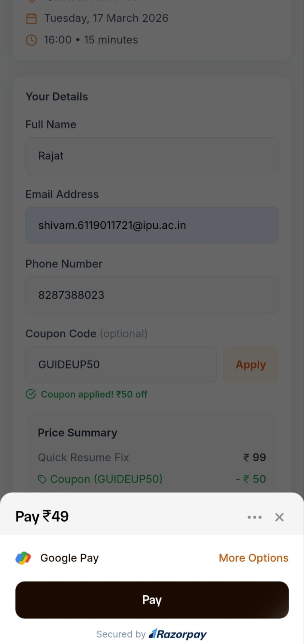Focus the Full Name field containing Rajat
The width and height of the screenshot is (304, 644).
point(152,156)
